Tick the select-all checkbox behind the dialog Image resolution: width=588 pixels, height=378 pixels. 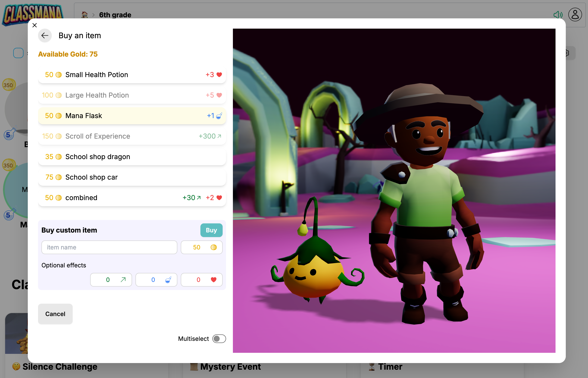[18, 53]
